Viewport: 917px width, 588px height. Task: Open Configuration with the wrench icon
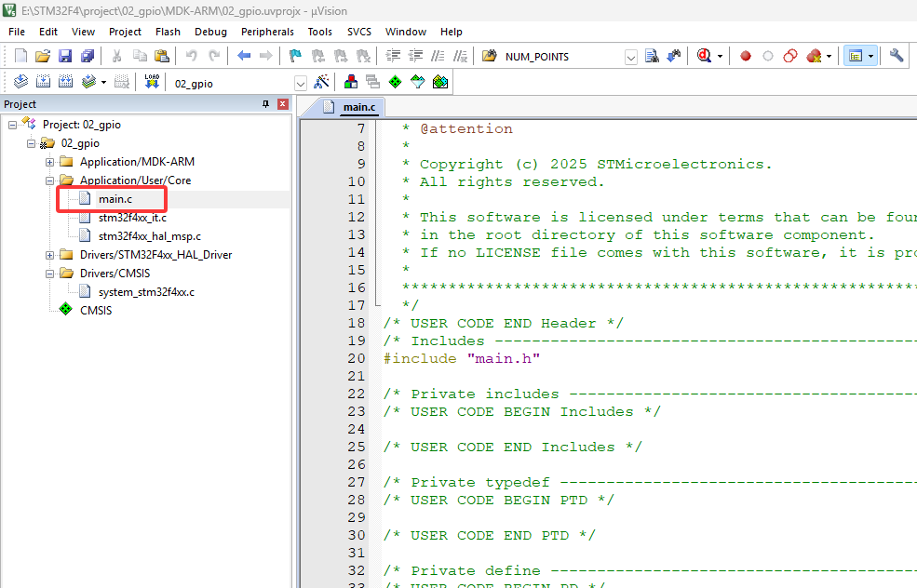[896, 56]
